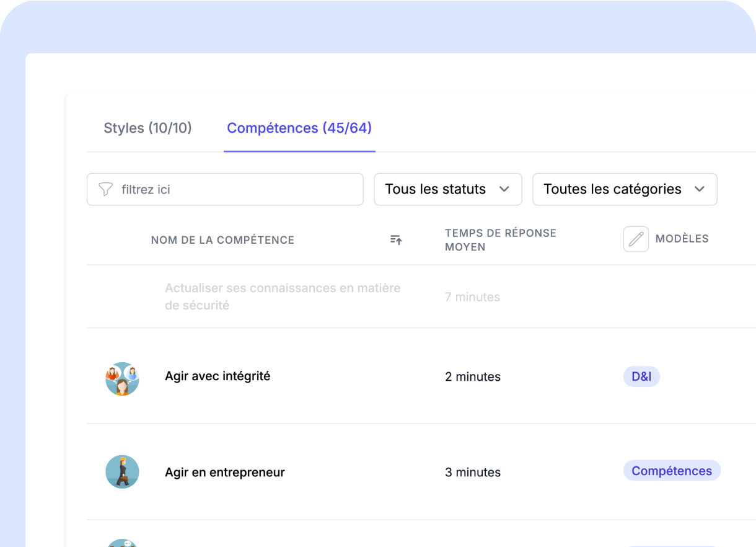Click the sort ascending icon
The width and height of the screenshot is (756, 547).
pos(396,240)
